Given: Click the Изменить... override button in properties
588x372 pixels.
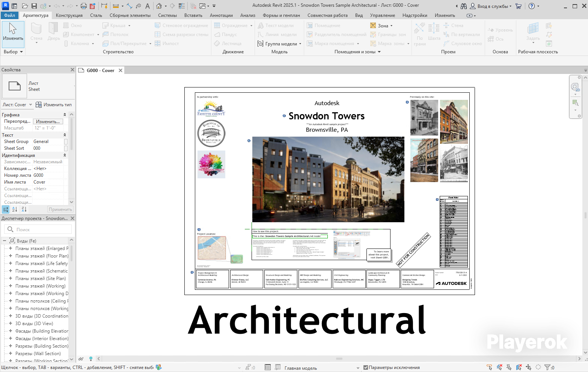Looking at the screenshot, I should [x=48, y=122].
